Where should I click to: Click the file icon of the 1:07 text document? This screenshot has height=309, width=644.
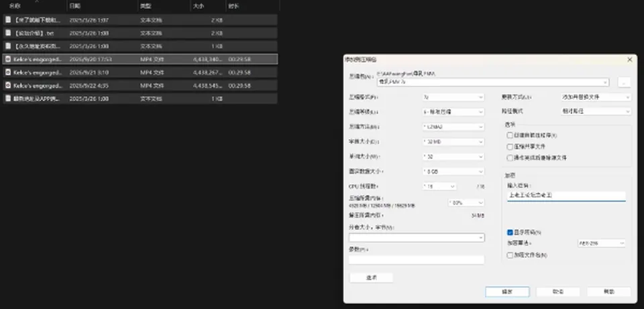[8, 19]
